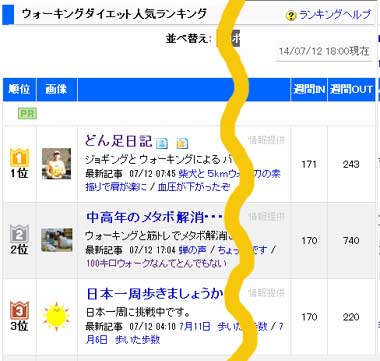The image size is (380, 361).
Task: Click the bronze 3位 crown icon
Action: pyautogui.click(x=19, y=310)
